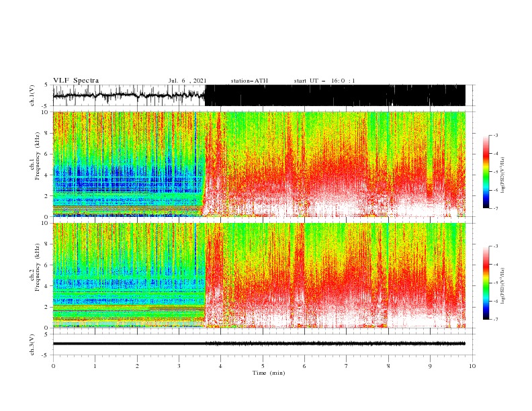Click the '-3' tick on ch.2 color bar

(496, 246)
